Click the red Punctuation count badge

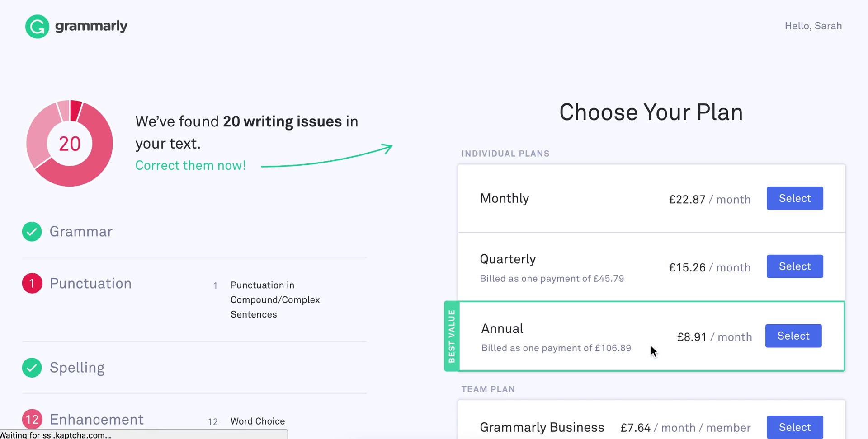[32, 283]
